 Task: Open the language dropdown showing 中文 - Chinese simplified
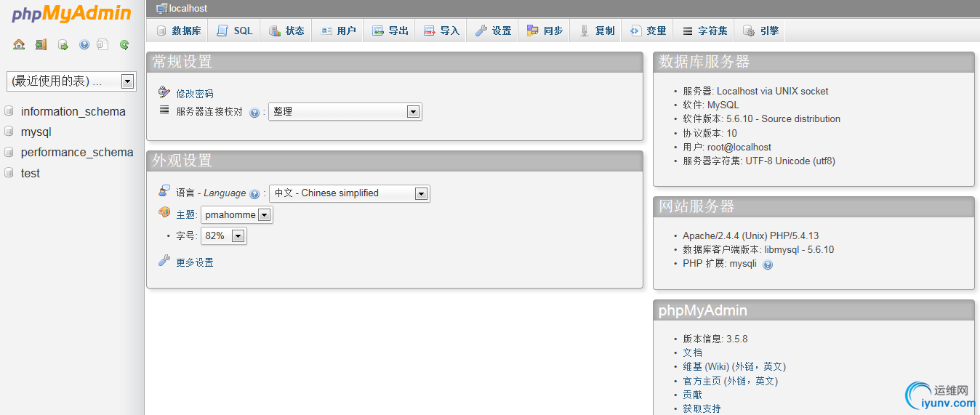click(350, 193)
